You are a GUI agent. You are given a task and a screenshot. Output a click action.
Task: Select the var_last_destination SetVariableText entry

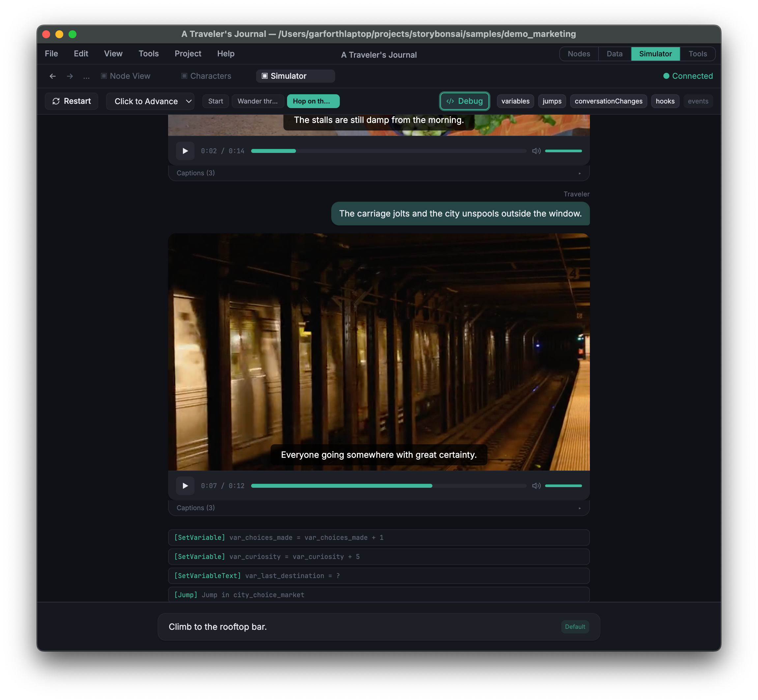pyautogui.click(x=379, y=576)
